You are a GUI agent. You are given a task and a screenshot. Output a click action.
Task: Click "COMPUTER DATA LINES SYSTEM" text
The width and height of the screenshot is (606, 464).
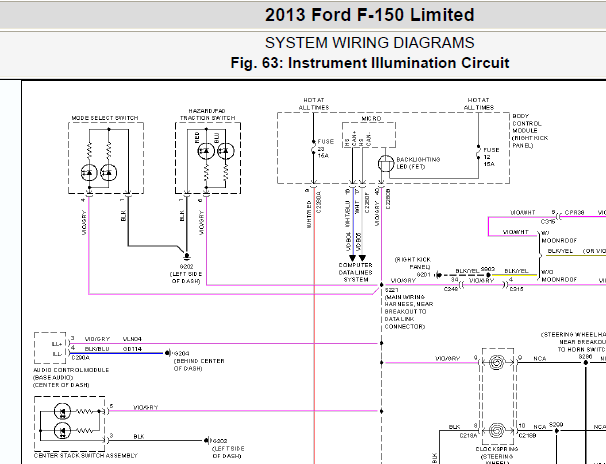356,272
